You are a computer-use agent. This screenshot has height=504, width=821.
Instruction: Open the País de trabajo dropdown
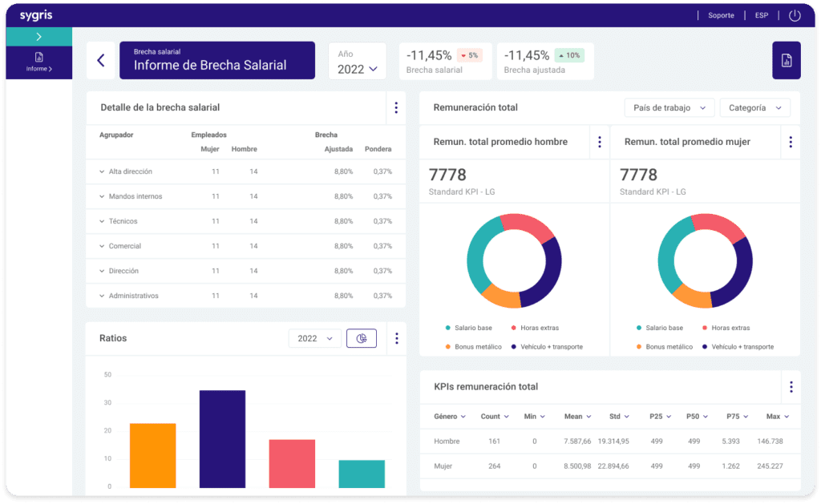pyautogui.click(x=669, y=107)
